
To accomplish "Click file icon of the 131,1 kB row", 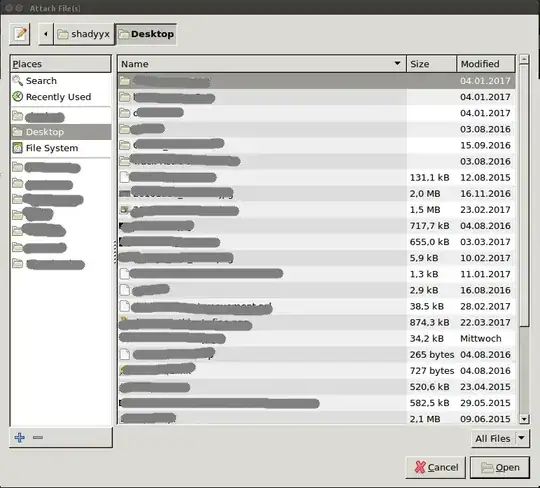I will click(125, 177).
